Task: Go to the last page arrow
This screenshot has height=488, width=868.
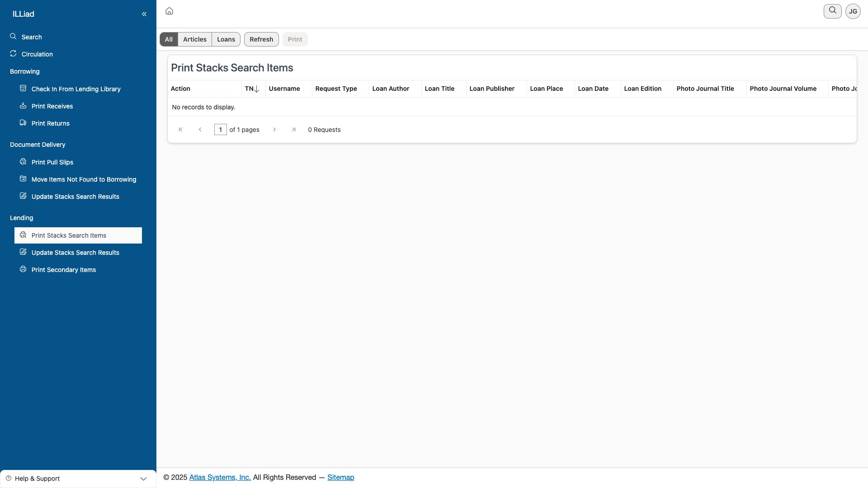Action: click(294, 130)
